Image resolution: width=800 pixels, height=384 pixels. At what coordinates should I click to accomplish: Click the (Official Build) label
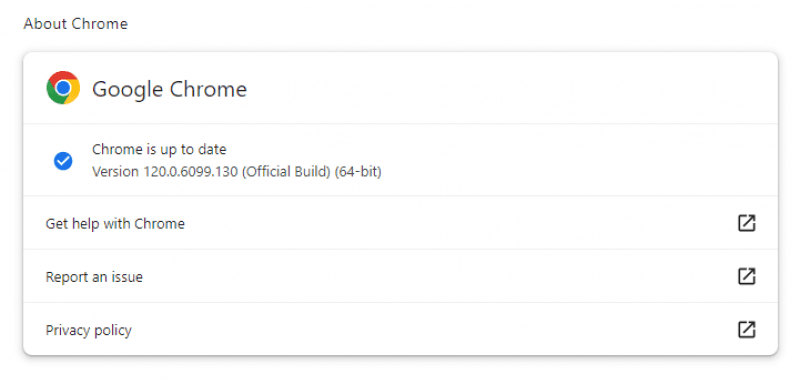(286, 172)
